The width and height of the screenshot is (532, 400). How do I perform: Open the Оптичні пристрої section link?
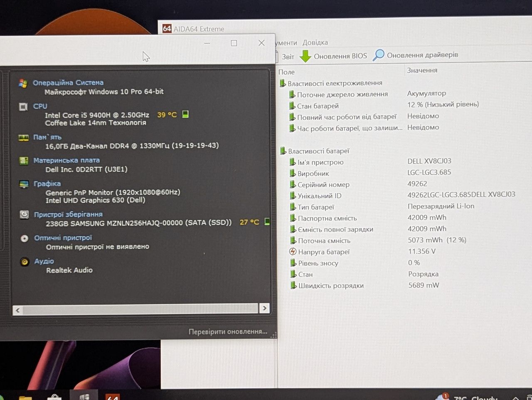pos(63,238)
